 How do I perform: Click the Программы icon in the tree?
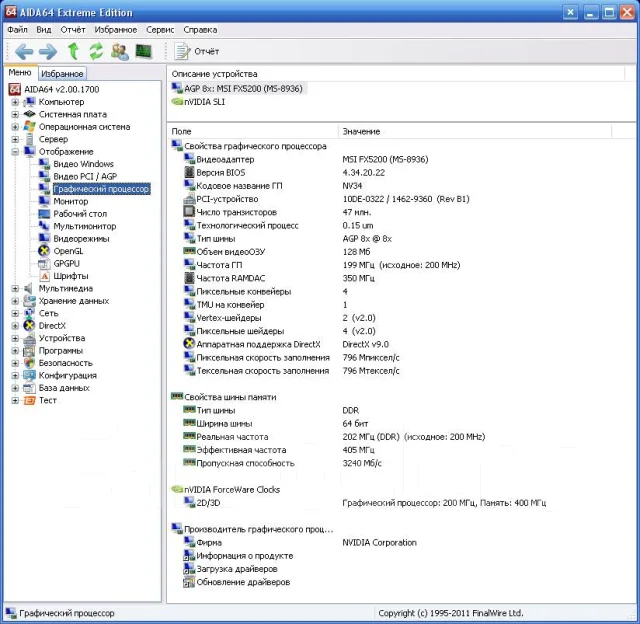pyautogui.click(x=29, y=351)
